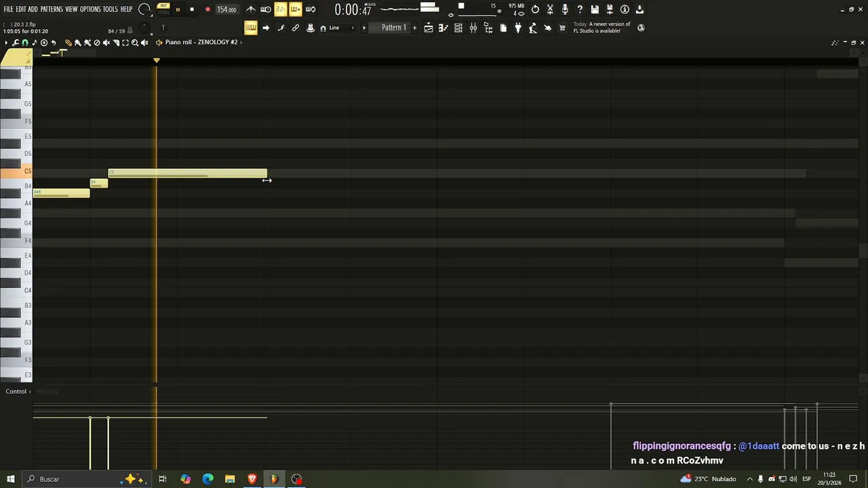
Task: Open the Browser view icon
Action: tap(488, 28)
